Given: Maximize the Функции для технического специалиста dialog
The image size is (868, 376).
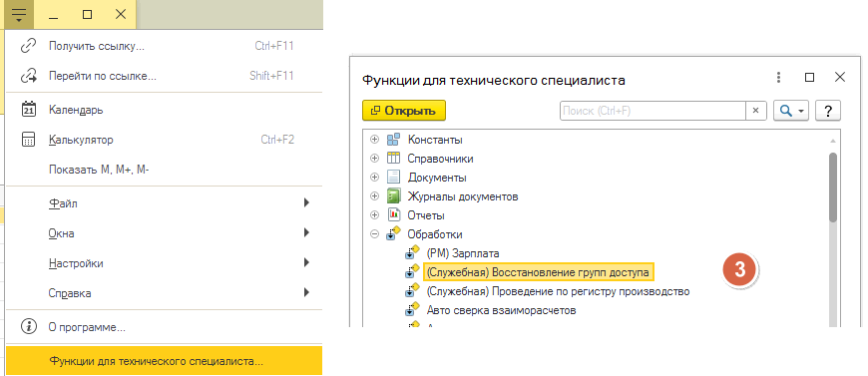Looking at the screenshot, I should click(809, 78).
